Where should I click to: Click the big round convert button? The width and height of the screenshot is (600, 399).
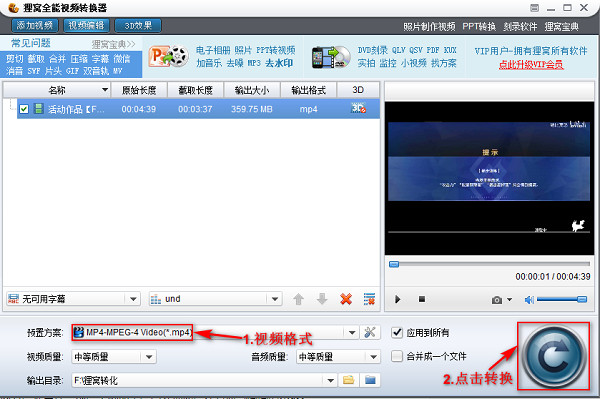pyautogui.click(x=554, y=356)
